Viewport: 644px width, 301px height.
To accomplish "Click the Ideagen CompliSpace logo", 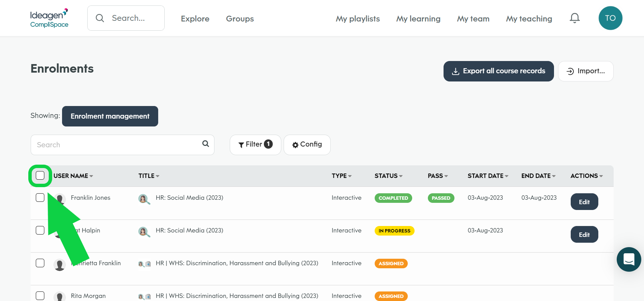I will (49, 18).
